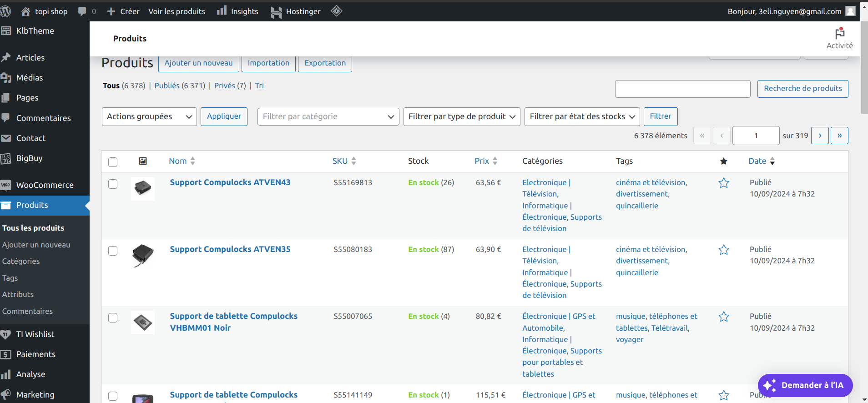
Task: Star the Support Compulocks ATVEN43 product
Action: 723,183
